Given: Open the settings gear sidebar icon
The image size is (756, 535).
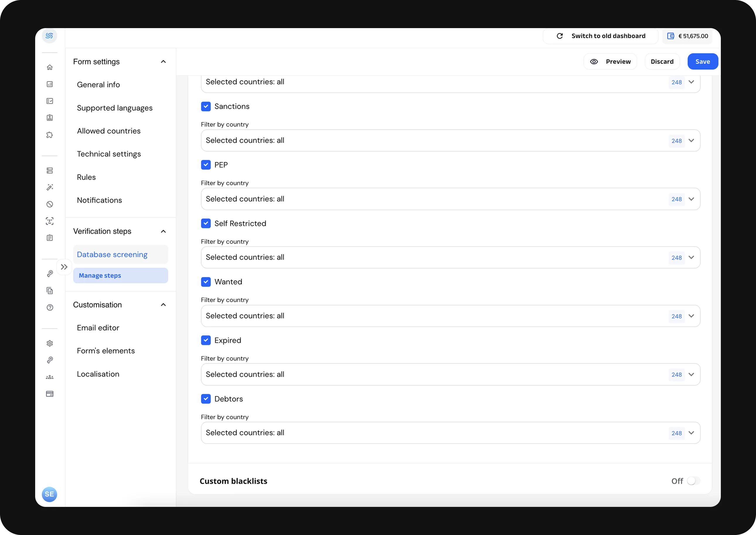Looking at the screenshot, I should tap(50, 343).
